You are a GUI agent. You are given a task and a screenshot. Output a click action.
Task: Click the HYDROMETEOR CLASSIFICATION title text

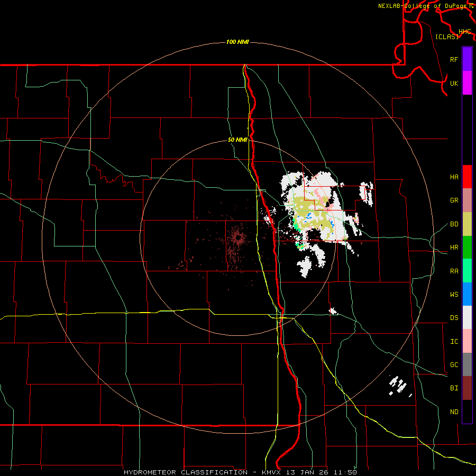pos(186,472)
